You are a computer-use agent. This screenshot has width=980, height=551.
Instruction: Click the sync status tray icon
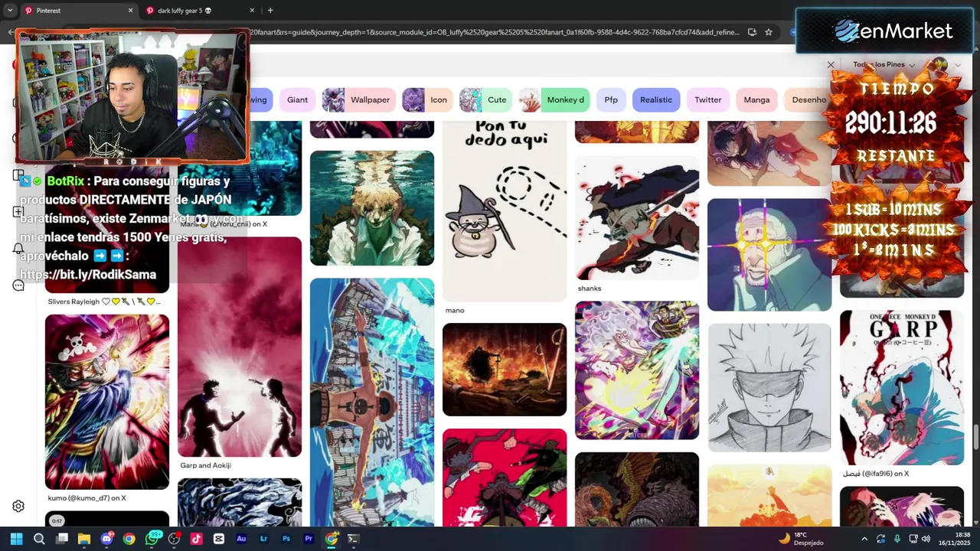881,539
